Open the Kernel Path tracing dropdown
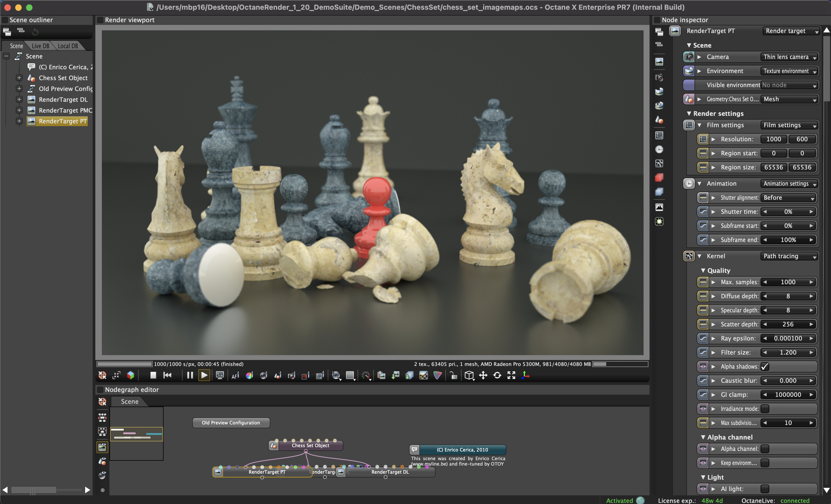Viewport: 831px width, 504px height. tap(789, 256)
